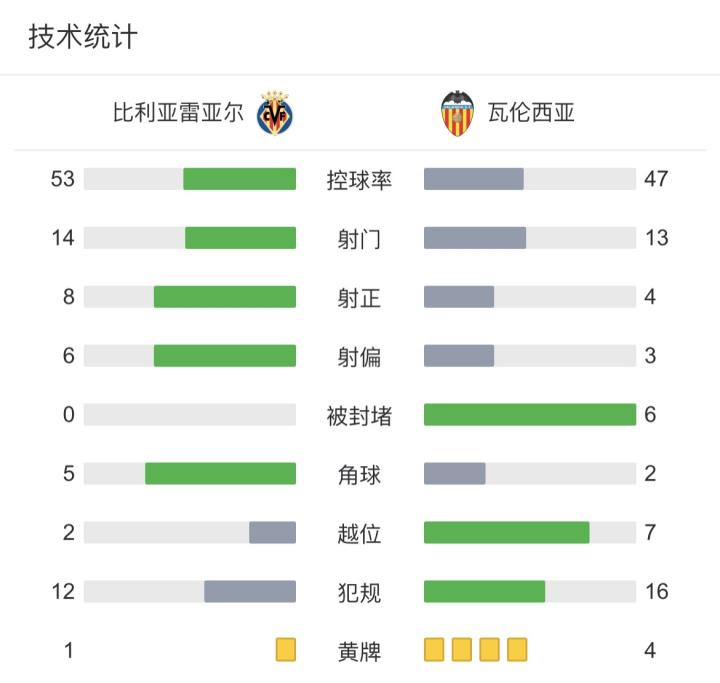Viewport: 720px width, 683px height.
Task: Click Valencia's gray possession bar
Action: coord(474,179)
